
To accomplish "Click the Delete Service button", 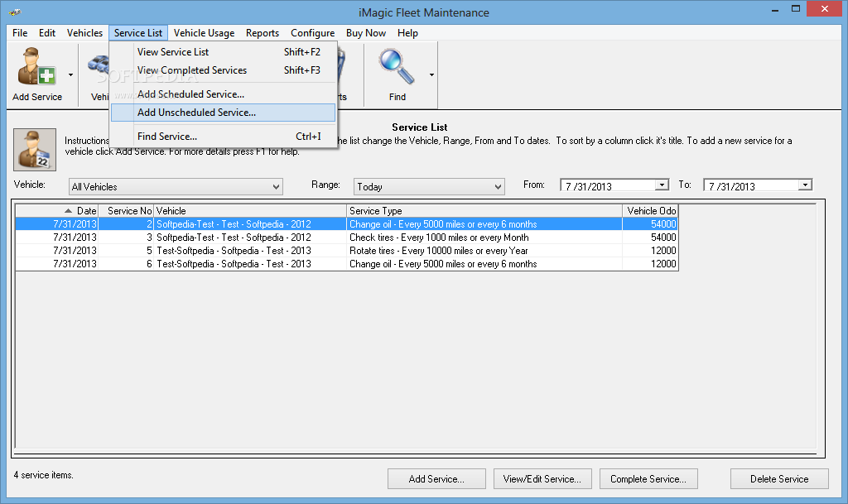I will pyautogui.click(x=779, y=479).
